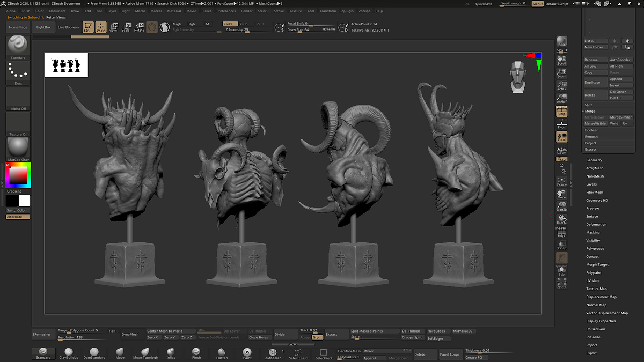Activate the ZModeler brush

point(273,352)
